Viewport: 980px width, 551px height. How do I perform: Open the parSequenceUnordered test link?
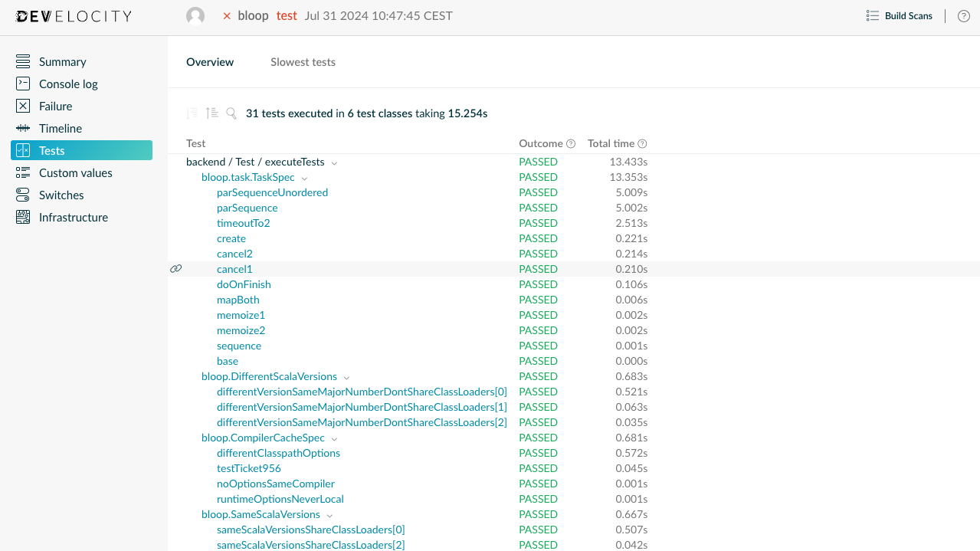pos(272,192)
